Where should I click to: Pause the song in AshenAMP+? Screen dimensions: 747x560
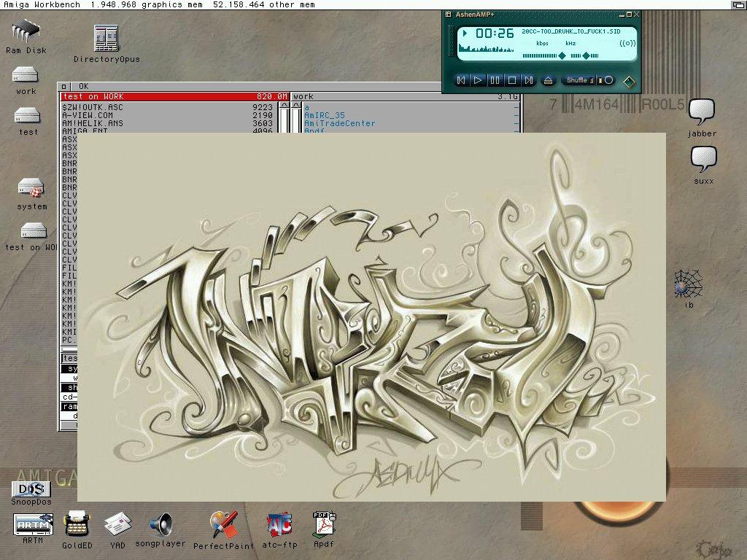point(495,80)
